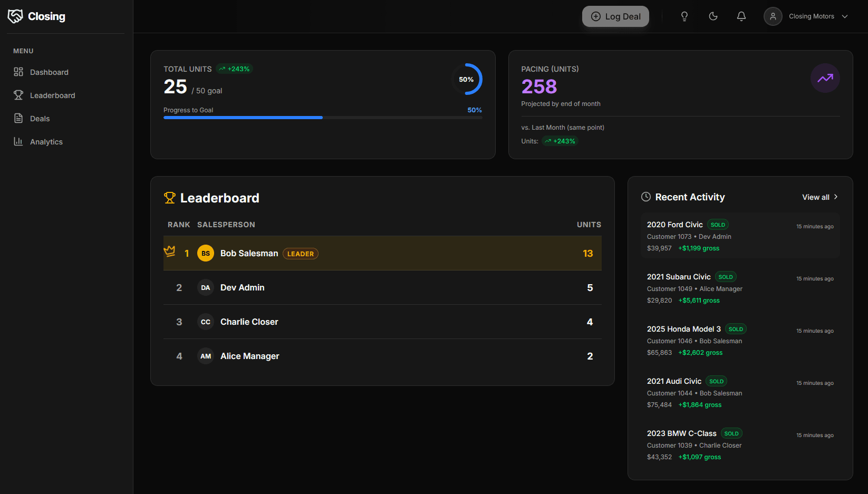The height and width of the screenshot is (494, 868).
Task: Click the user avatar icon
Action: pyautogui.click(x=773, y=16)
